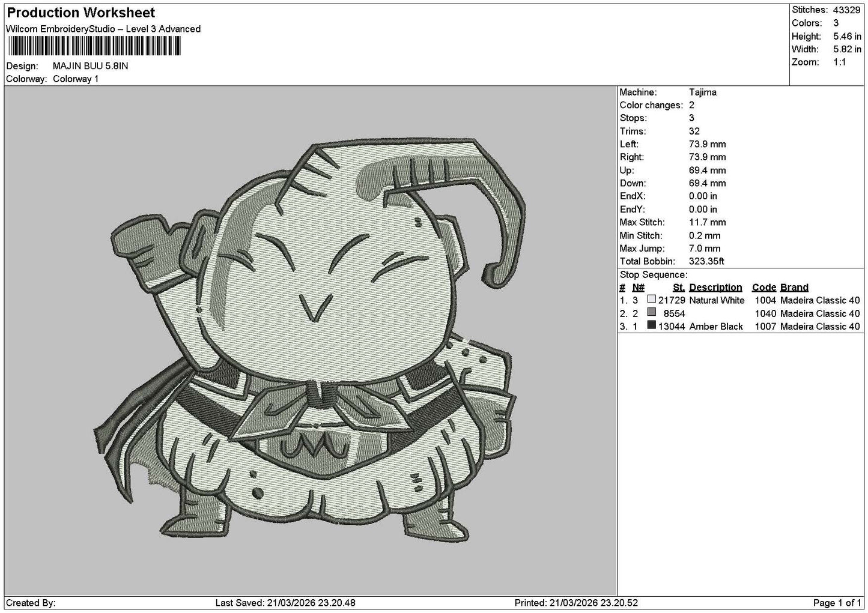Click the 'St.' column header
868x613 pixels.
click(x=679, y=288)
